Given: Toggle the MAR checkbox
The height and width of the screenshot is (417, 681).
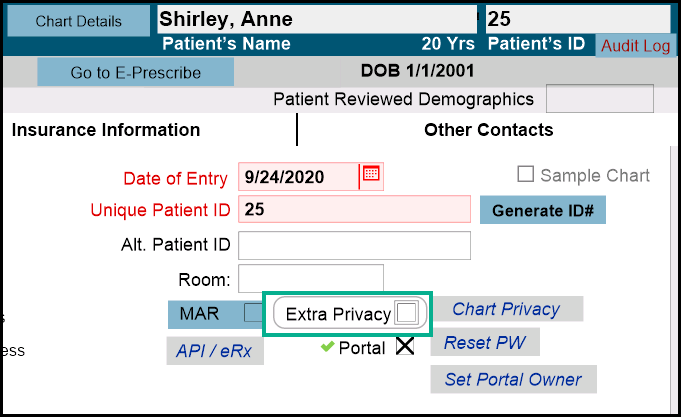Looking at the screenshot, I should (x=253, y=313).
